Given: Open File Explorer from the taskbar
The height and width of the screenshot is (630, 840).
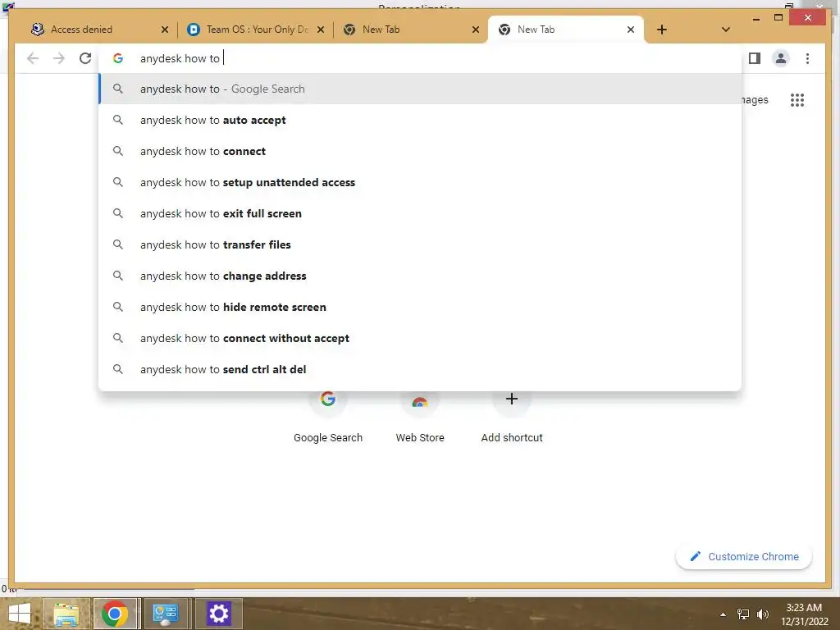Looking at the screenshot, I should 66,614.
